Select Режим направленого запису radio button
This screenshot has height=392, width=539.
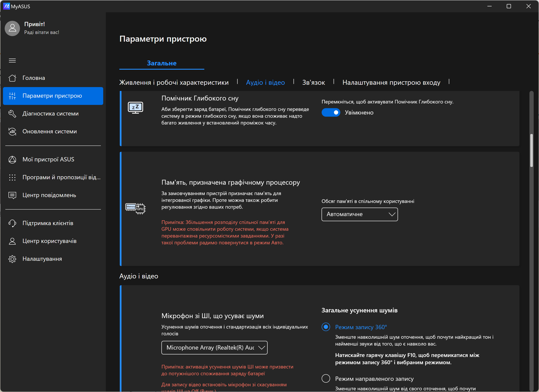(326, 378)
